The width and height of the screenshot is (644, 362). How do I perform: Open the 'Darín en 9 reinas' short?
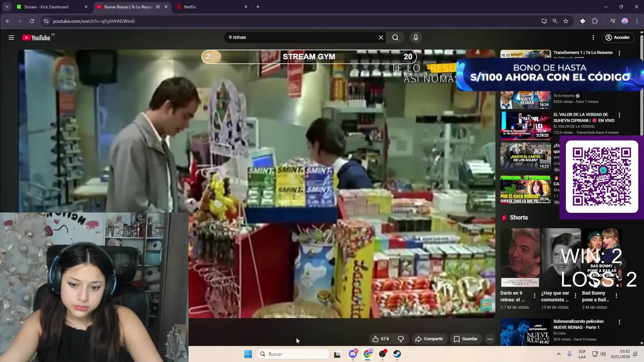[x=520, y=258]
